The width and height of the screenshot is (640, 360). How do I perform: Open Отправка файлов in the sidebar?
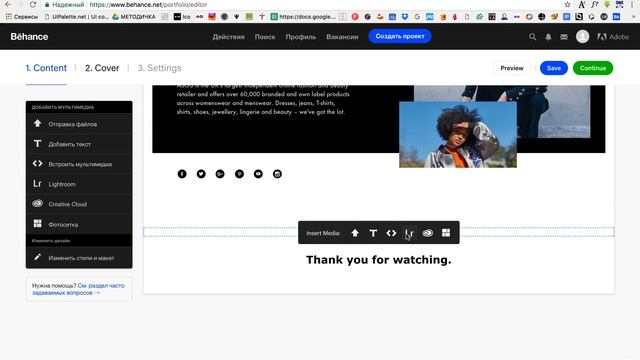click(79, 124)
